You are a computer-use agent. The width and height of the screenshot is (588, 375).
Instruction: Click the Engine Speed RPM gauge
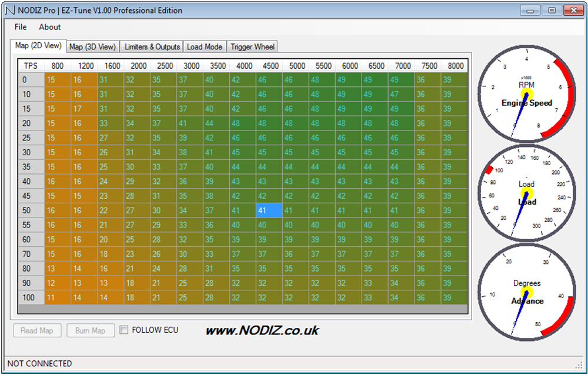tap(526, 94)
